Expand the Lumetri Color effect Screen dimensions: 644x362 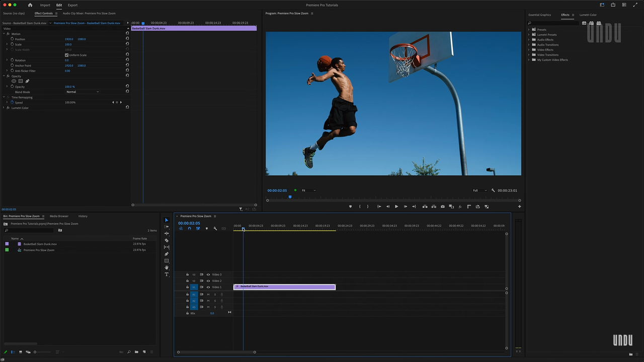click(4, 108)
